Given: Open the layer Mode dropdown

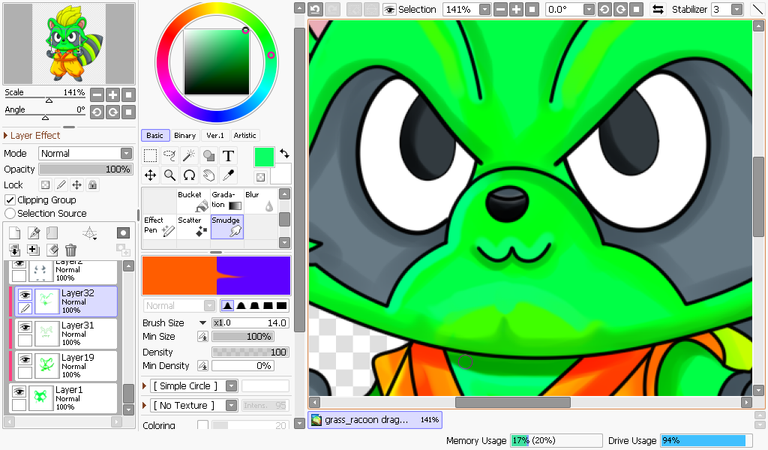Looking at the screenshot, I should coord(126,153).
